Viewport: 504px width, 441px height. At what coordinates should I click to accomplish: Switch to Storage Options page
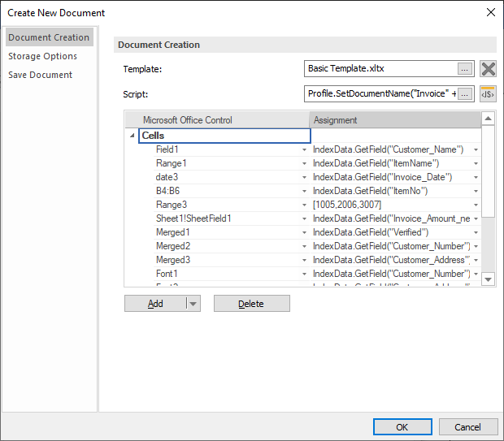coord(43,56)
